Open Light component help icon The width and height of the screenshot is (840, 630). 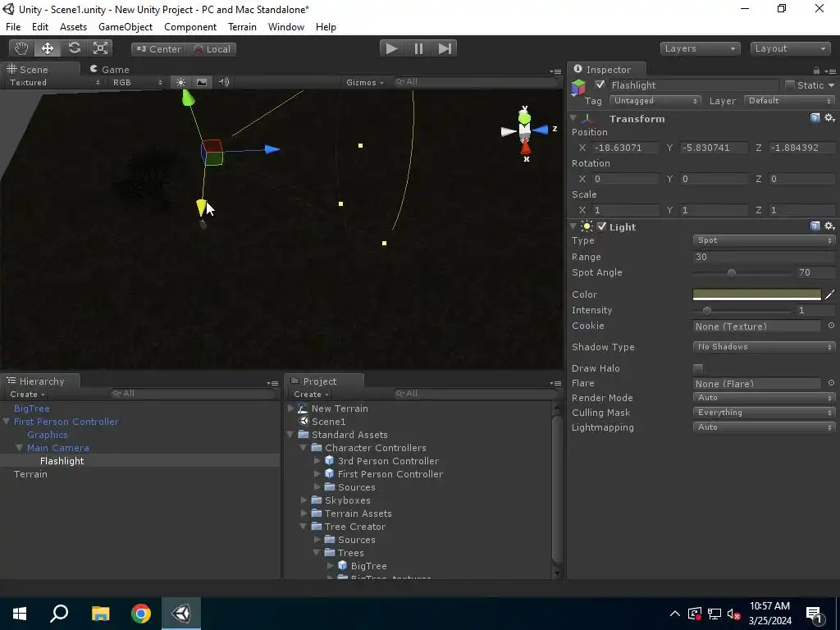click(x=815, y=226)
